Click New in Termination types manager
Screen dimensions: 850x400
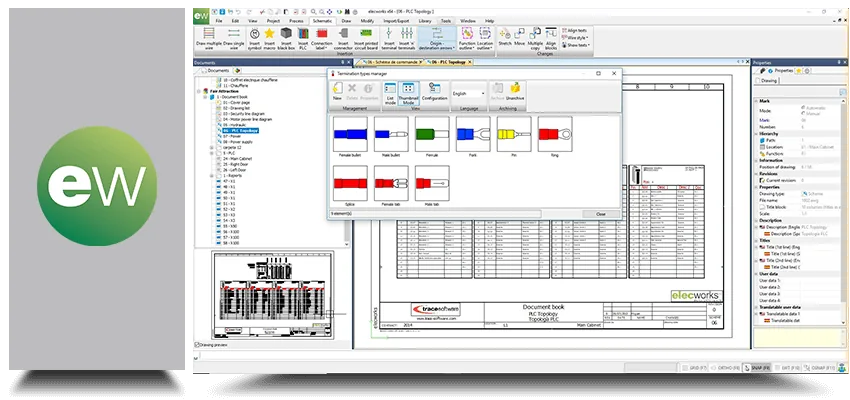337,92
